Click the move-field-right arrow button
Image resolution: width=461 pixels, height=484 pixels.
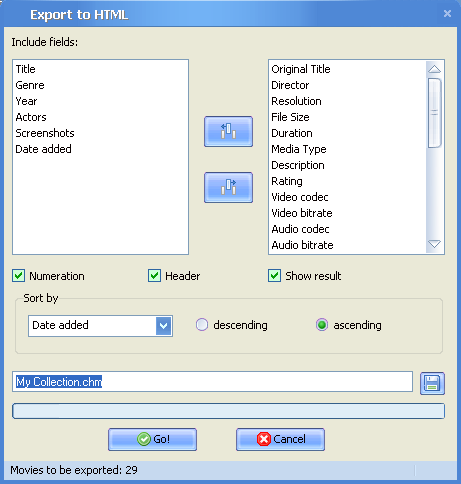coord(228,187)
